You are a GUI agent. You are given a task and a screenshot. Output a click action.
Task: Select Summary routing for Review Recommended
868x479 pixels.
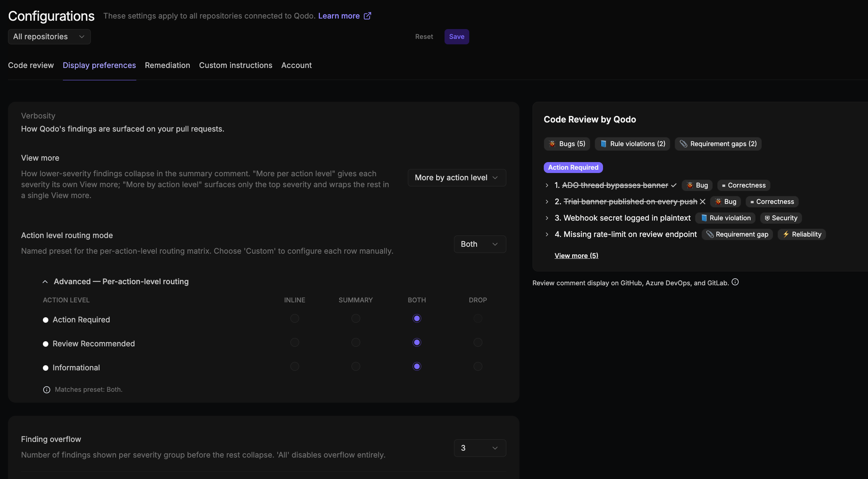point(356,342)
